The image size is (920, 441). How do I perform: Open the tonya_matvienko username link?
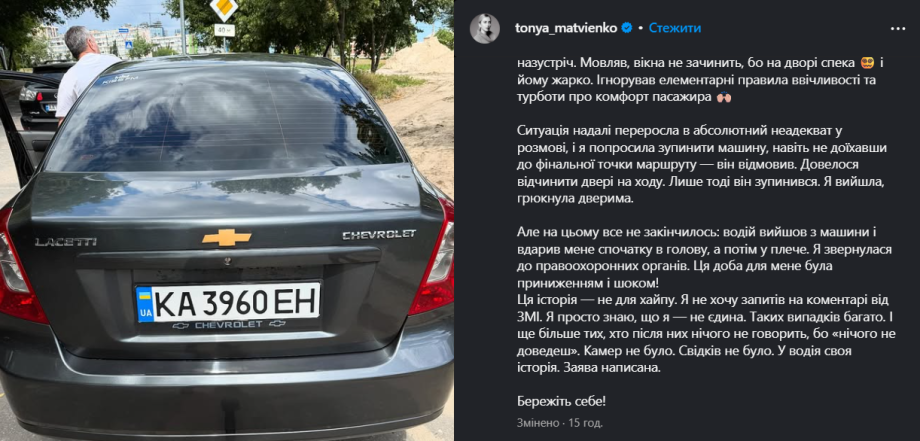pos(566,28)
